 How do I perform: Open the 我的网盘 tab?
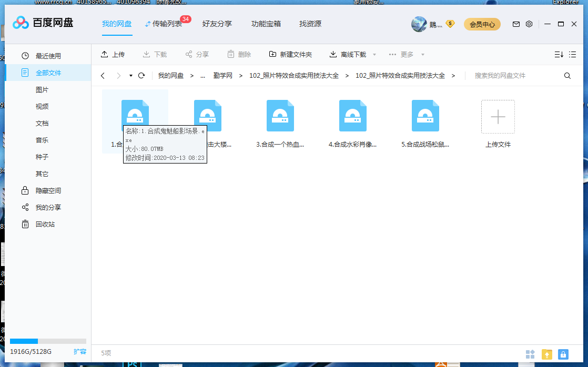[117, 24]
